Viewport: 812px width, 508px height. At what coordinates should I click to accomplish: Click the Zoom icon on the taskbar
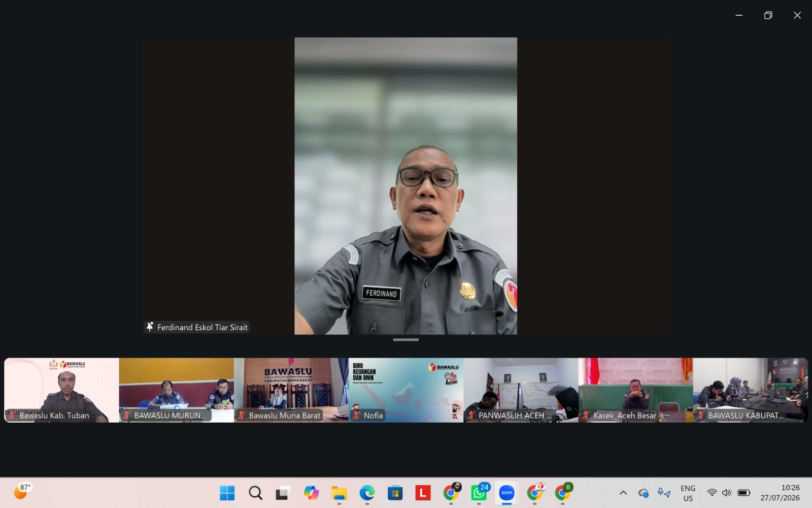506,493
